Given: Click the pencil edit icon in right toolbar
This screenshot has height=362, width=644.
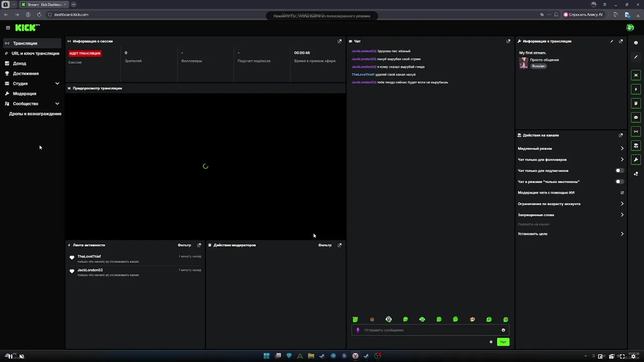Looking at the screenshot, I should 636,57.
